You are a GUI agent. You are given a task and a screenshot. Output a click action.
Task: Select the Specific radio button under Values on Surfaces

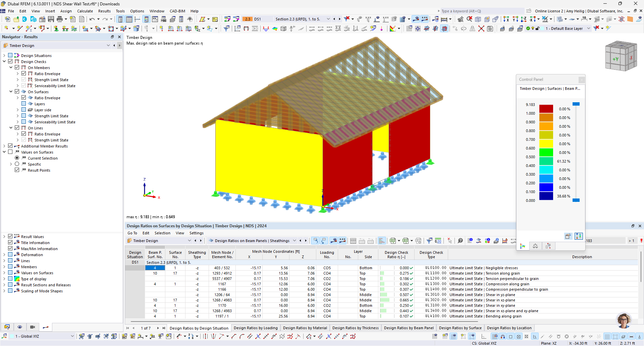17,164
